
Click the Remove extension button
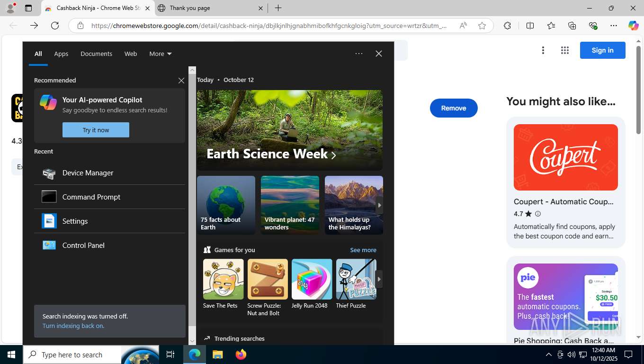(x=454, y=108)
